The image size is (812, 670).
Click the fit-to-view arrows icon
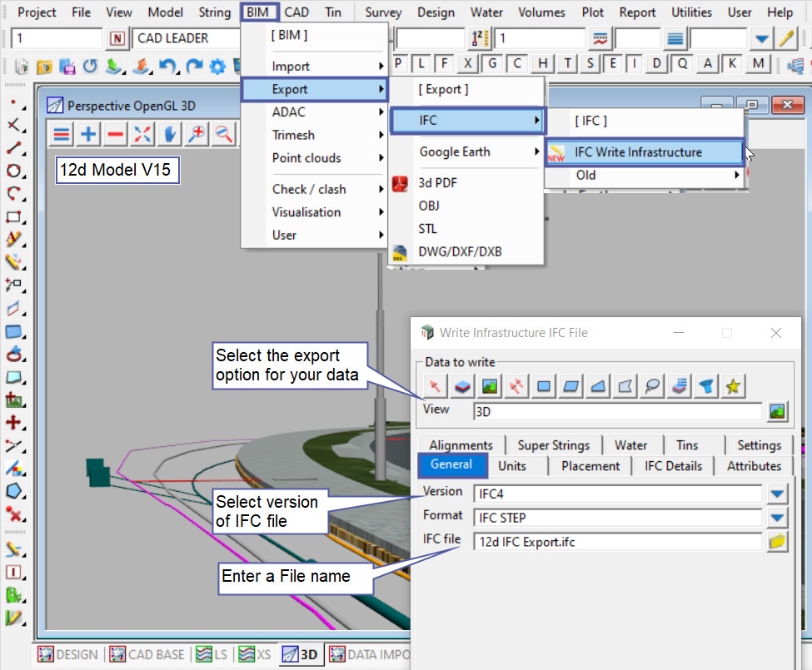point(142,134)
